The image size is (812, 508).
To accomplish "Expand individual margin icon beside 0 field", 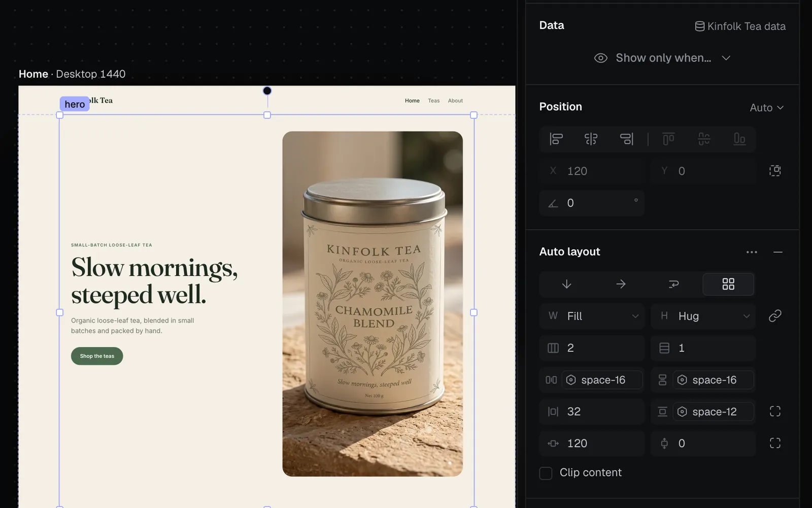I will [x=775, y=443].
